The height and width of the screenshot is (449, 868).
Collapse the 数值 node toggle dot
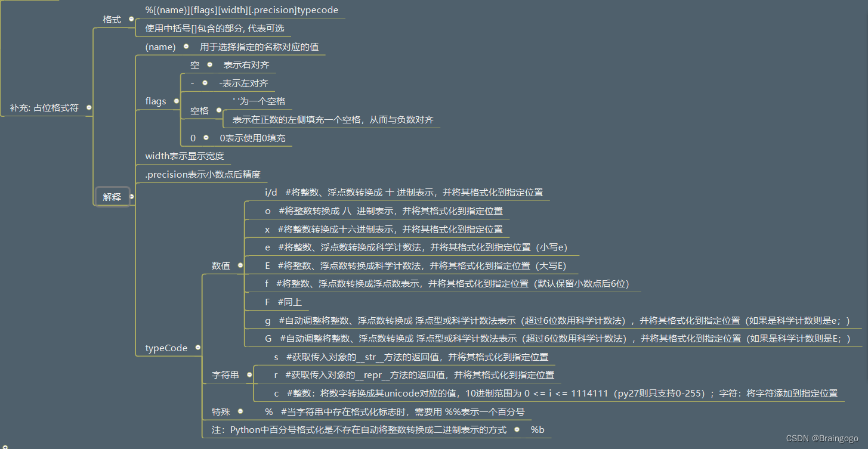point(240,265)
